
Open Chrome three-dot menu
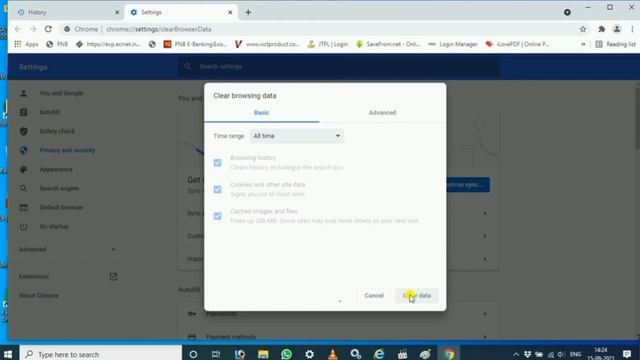pyautogui.click(x=632, y=29)
